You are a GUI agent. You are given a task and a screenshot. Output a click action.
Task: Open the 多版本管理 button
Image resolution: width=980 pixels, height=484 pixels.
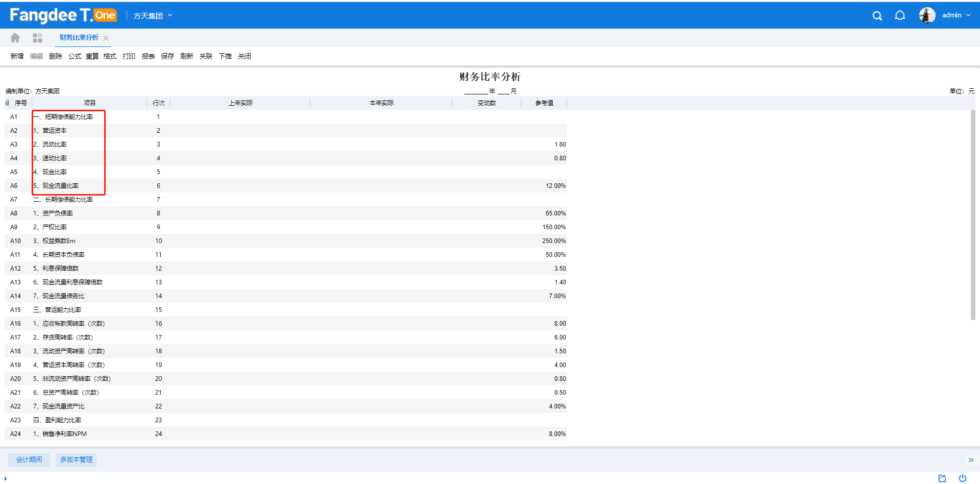click(x=77, y=460)
